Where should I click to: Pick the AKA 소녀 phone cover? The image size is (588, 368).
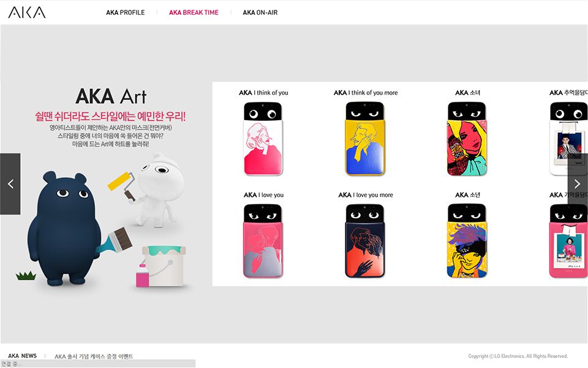pyautogui.click(x=467, y=139)
